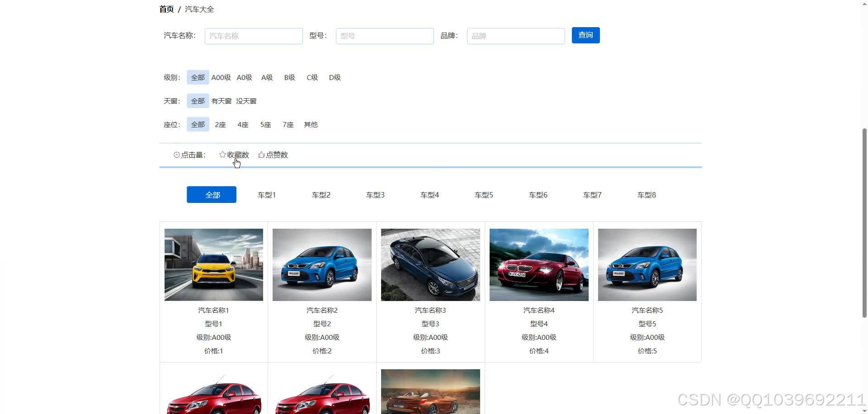The height and width of the screenshot is (414, 868).
Task: Click the 汽车名称3 title
Action: [430, 310]
